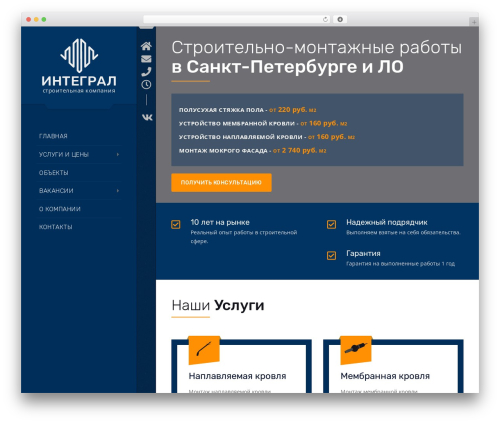Expand the Вакансии submenu arrow

(x=118, y=191)
